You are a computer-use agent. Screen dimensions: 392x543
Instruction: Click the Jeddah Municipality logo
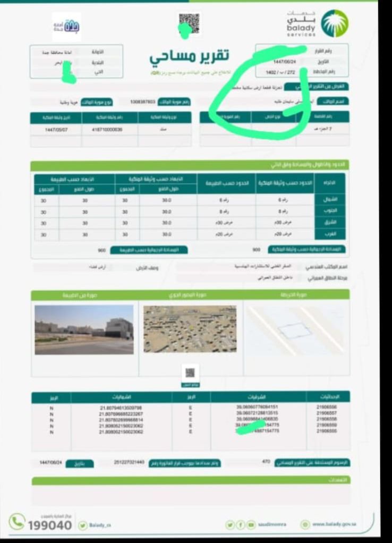[x=67, y=26]
